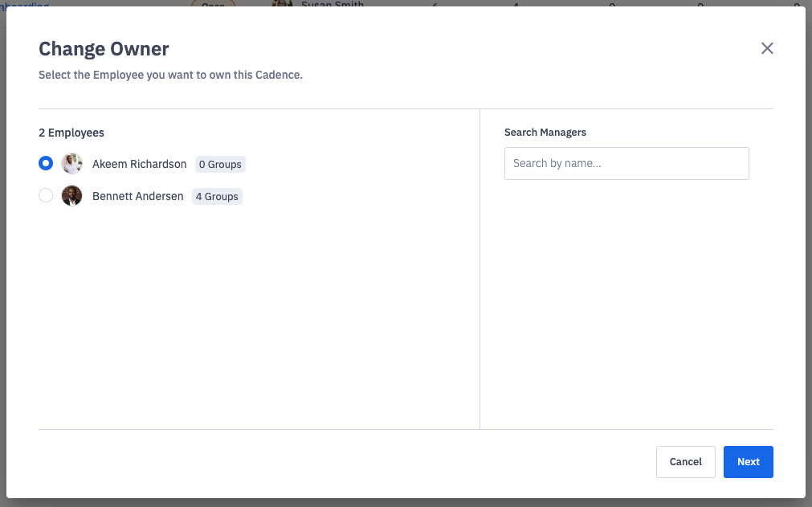Click the '4 Groups' badge next to Bennett Andersen

(217, 196)
